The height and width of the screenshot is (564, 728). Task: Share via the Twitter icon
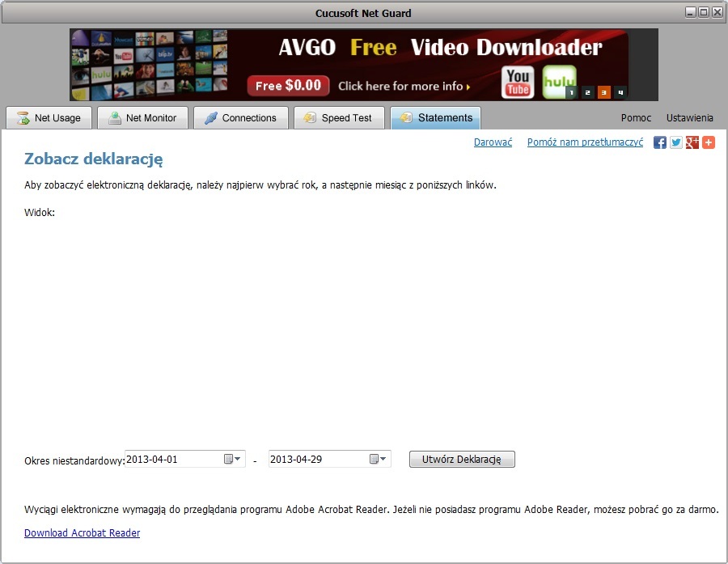coord(676,142)
